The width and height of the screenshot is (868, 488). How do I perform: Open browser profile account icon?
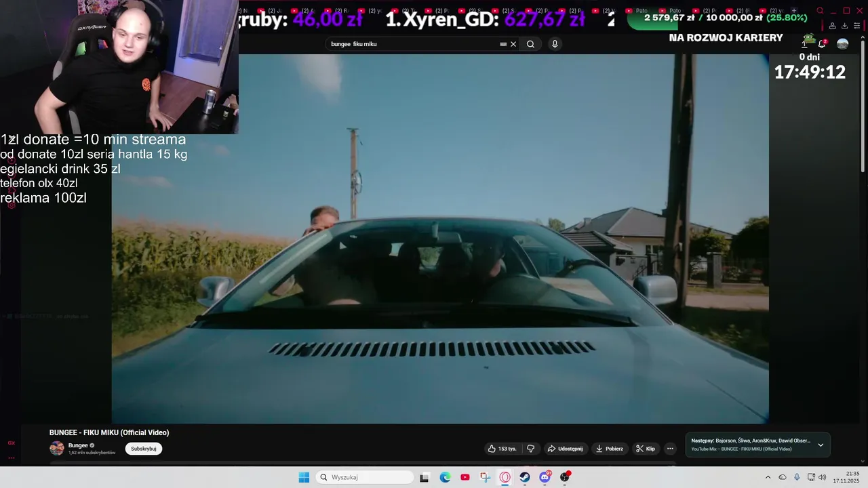833,26
